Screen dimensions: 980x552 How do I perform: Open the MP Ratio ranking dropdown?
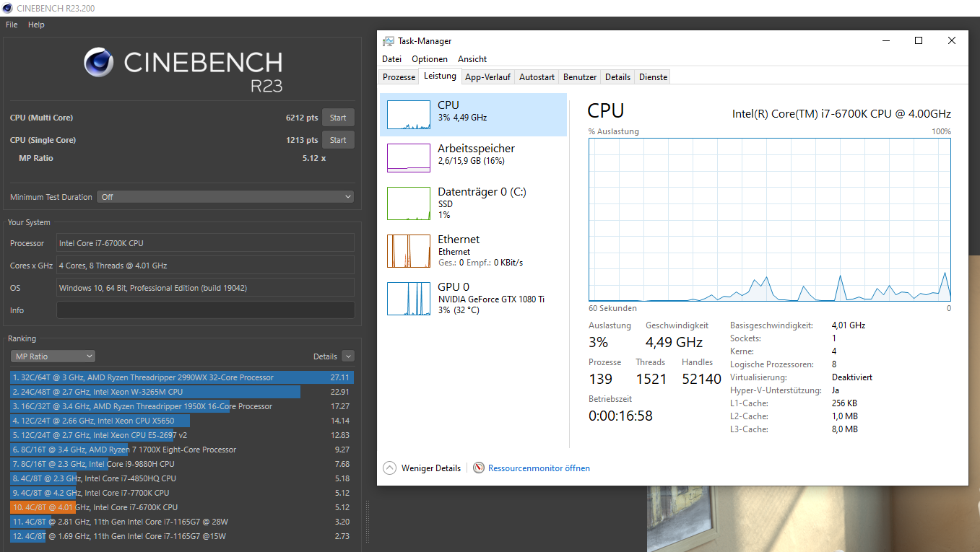53,356
